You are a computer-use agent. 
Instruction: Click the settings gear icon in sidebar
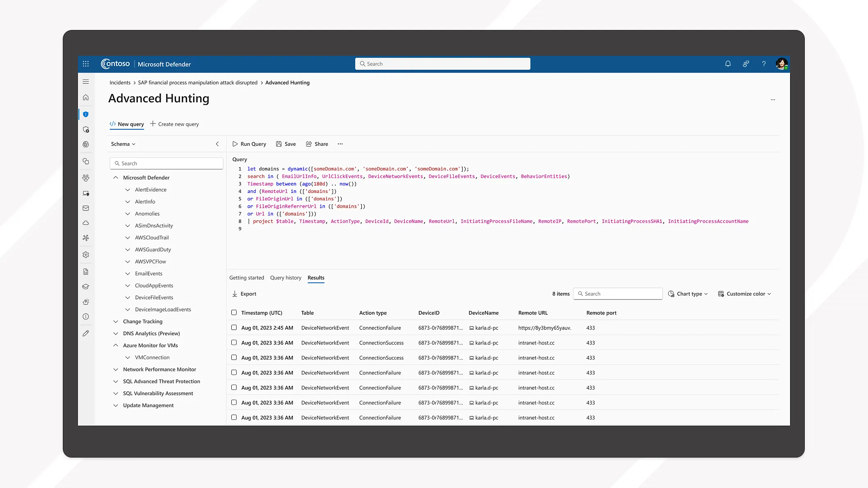click(86, 254)
